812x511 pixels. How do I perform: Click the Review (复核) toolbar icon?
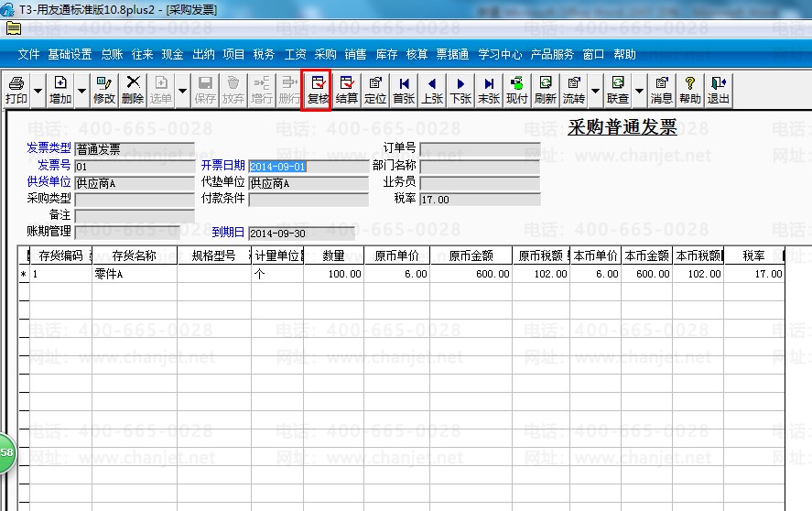(x=318, y=90)
